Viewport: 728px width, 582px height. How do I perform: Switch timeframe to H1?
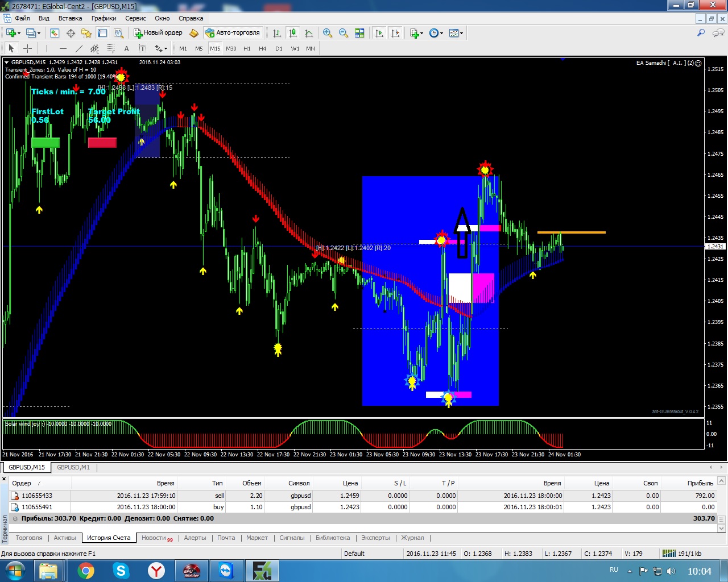point(247,48)
